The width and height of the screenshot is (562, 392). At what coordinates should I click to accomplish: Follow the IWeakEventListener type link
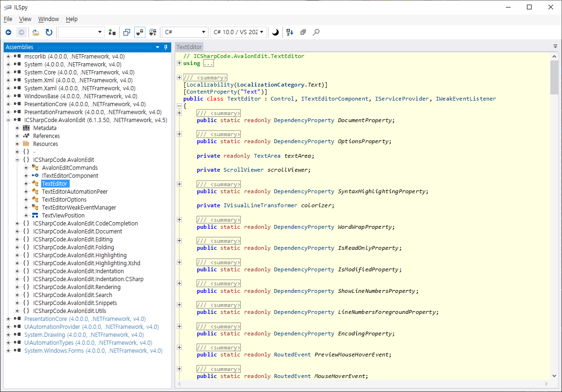(x=466, y=99)
